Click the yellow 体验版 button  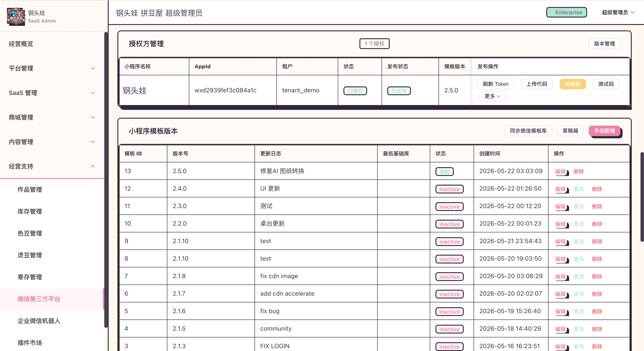(x=573, y=84)
